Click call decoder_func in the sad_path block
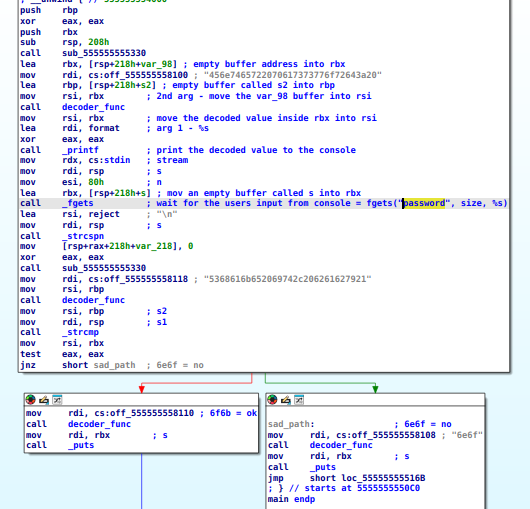Image resolution: width=530 pixels, height=509 pixels. pos(320,445)
